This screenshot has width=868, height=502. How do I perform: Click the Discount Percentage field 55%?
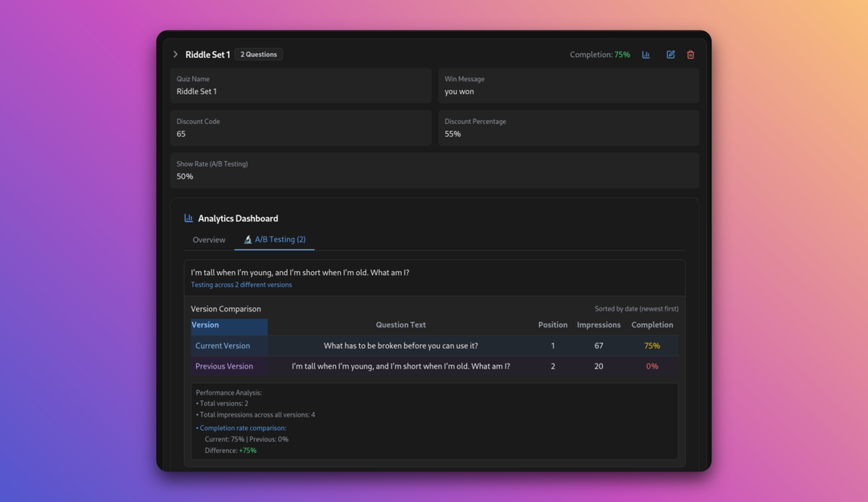(x=568, y=128)
